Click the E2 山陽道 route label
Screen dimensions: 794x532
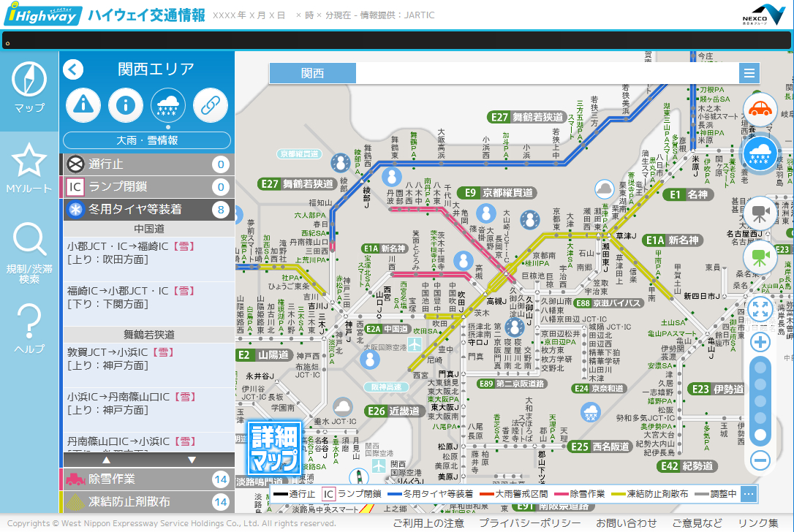(264, 355)
